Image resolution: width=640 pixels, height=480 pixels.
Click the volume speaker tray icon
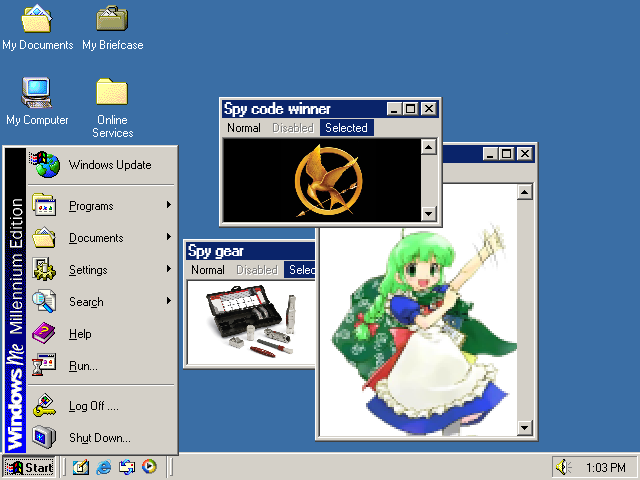(563, 467)
